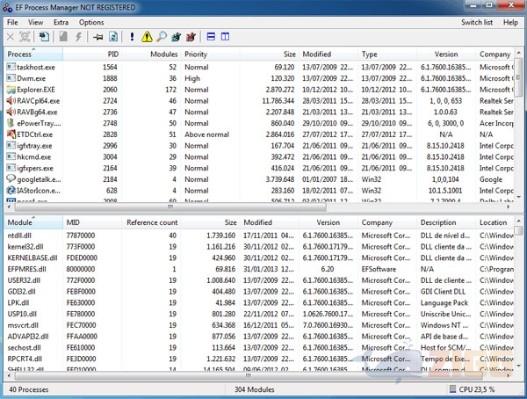
Task: Open the Help menu
Action: click(x=510, y=23)
